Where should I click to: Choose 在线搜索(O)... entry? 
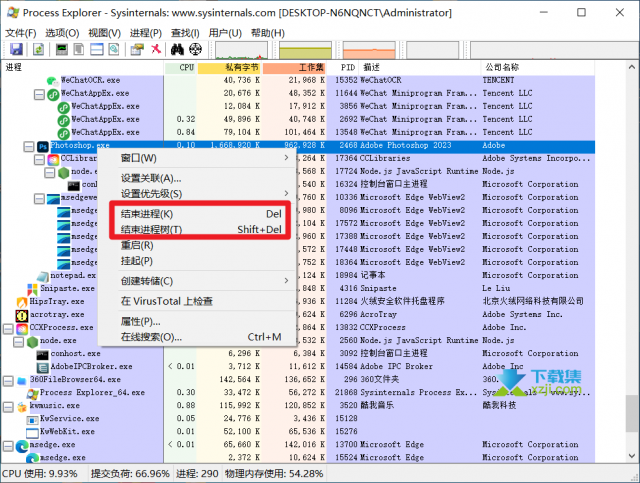coord(196,337)
